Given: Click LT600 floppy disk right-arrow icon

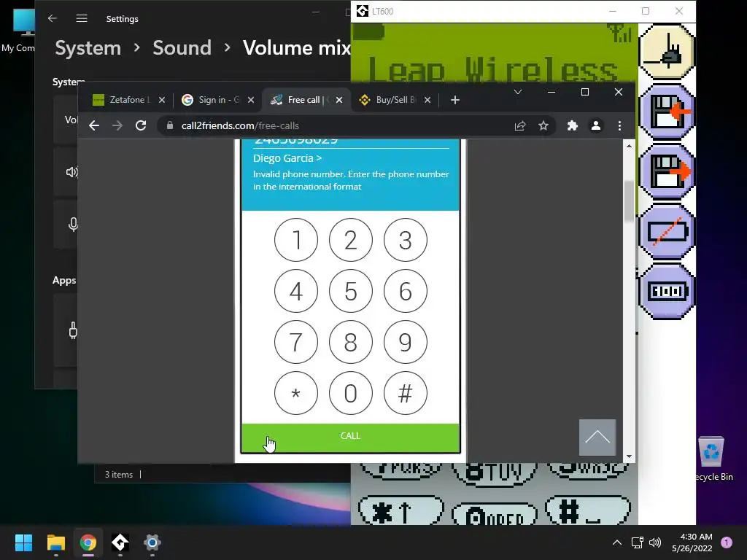Looking at the screenshot, I should click(x=667, y=172).
